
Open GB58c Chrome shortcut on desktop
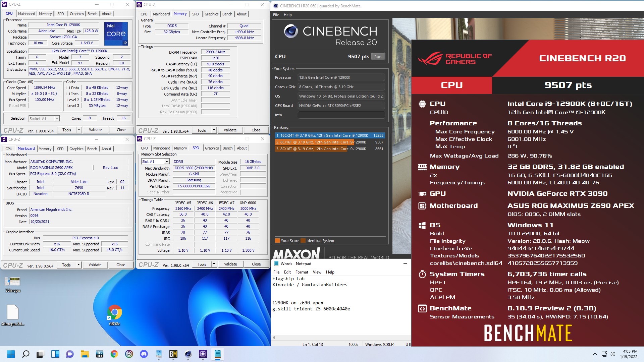(x=114, y=315)
